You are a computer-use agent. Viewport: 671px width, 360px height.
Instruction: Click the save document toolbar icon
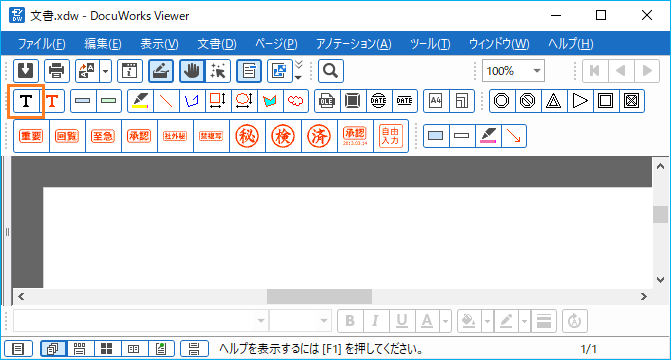[26, 71]
